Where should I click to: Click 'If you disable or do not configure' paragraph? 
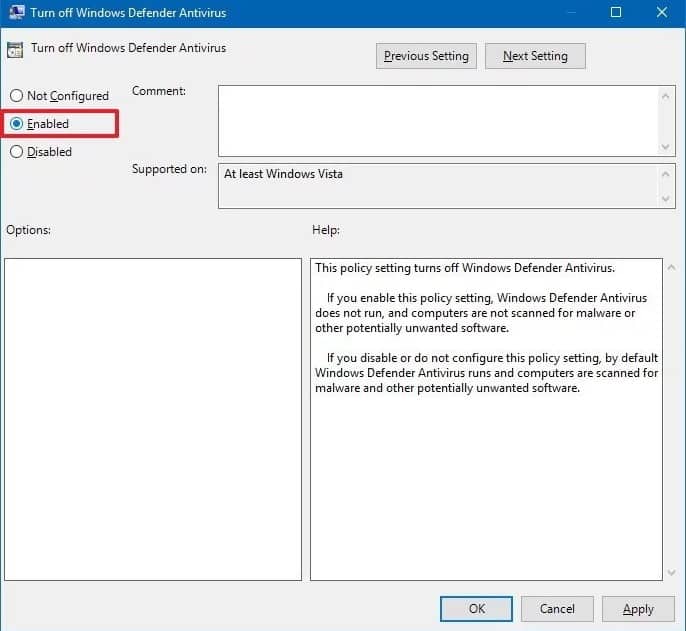click(x=486, y=373)
